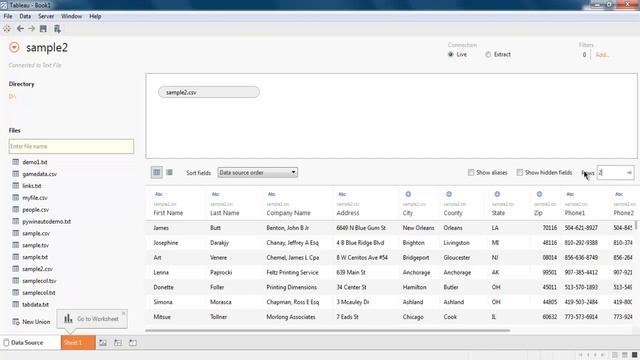
Task: Click the Tableau start page logo icon
Action: coord(7,29)
